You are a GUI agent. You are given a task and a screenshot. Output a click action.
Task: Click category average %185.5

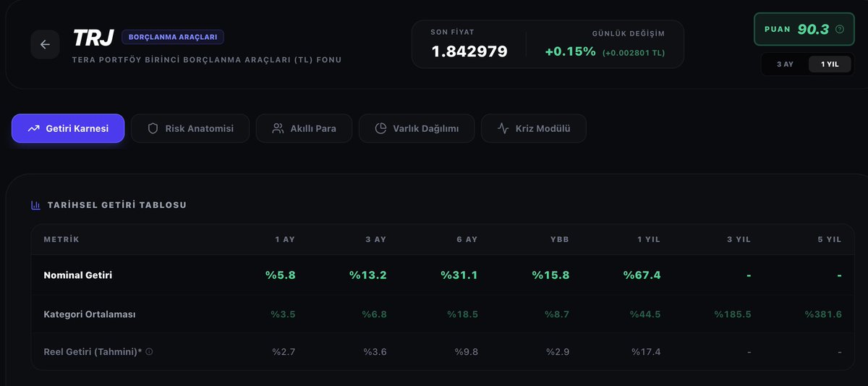pyautogui.click(x=733, y=314)
